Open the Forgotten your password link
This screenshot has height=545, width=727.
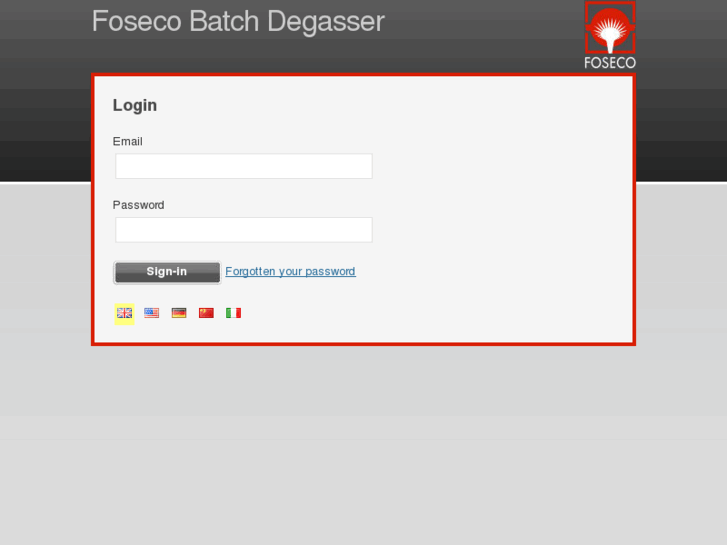[x=291, y=271]
